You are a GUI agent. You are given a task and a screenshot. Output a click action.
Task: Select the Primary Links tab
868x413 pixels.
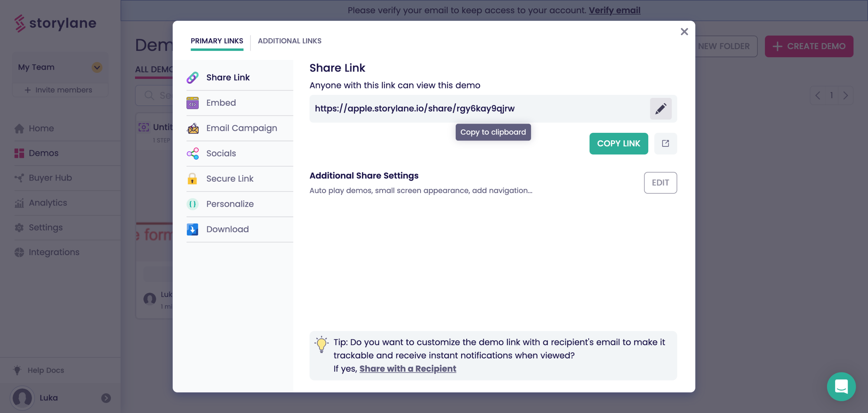click(x=217, y=41)
